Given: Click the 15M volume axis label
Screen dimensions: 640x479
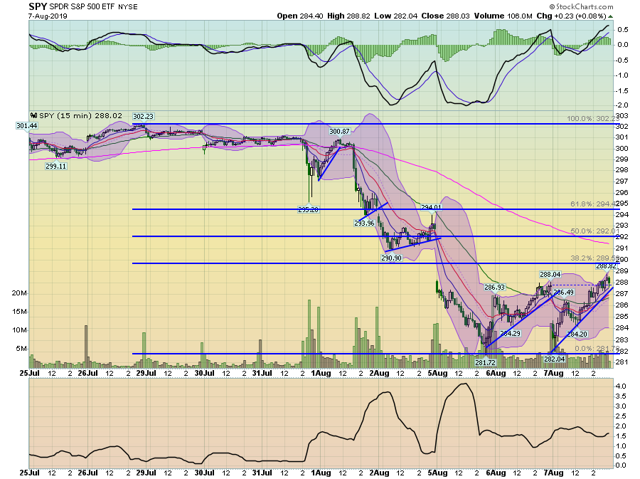Looking at the screenshot, I should click(x=19, y=312).
